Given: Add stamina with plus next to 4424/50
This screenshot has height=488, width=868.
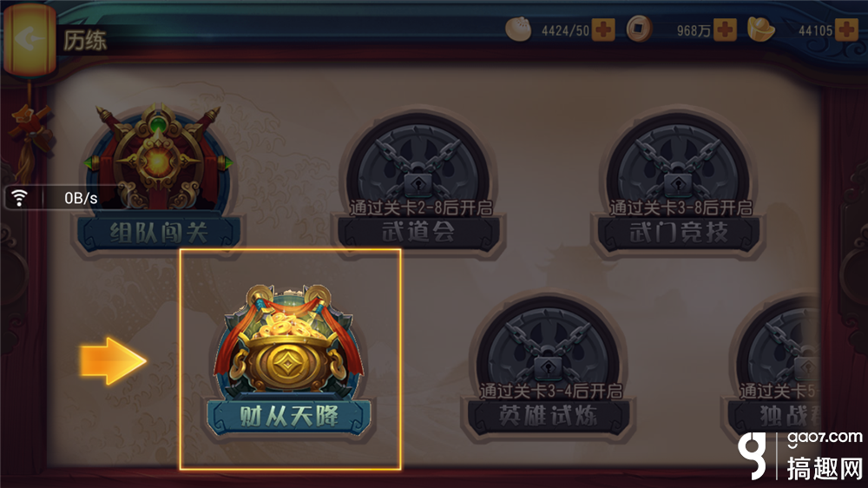Looking at the screenshot, I should pos(603,30).
